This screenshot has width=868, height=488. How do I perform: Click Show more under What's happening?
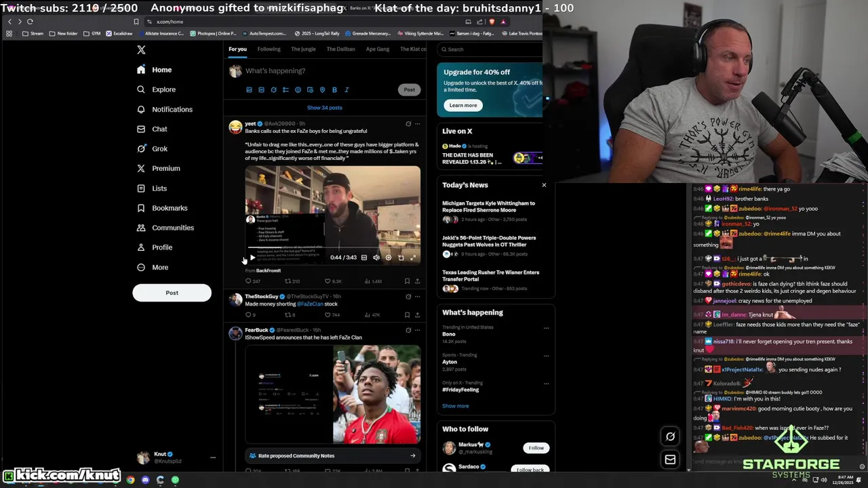[x=456, y=406]
